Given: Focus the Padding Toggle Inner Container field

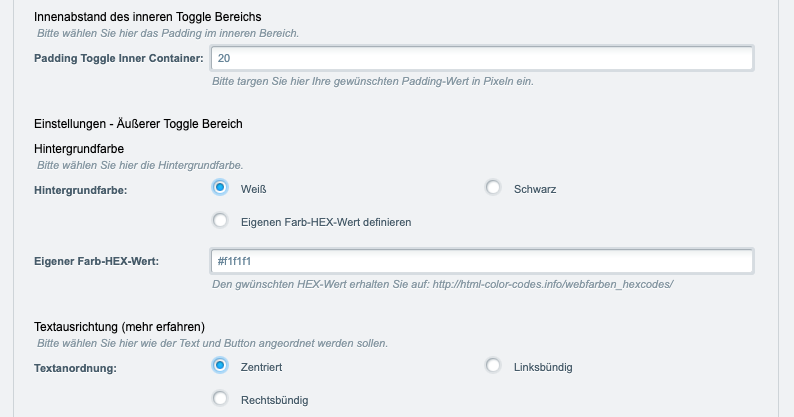Looking at the screenshot, I should click(x=482, y=58).
